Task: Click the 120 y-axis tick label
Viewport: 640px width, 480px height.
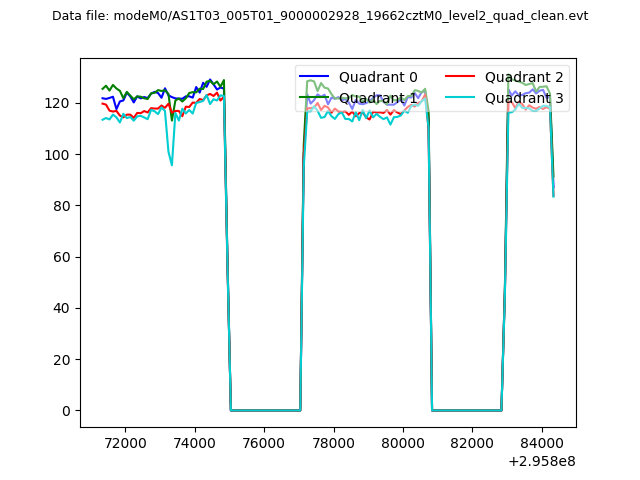Action: [60, 103]
